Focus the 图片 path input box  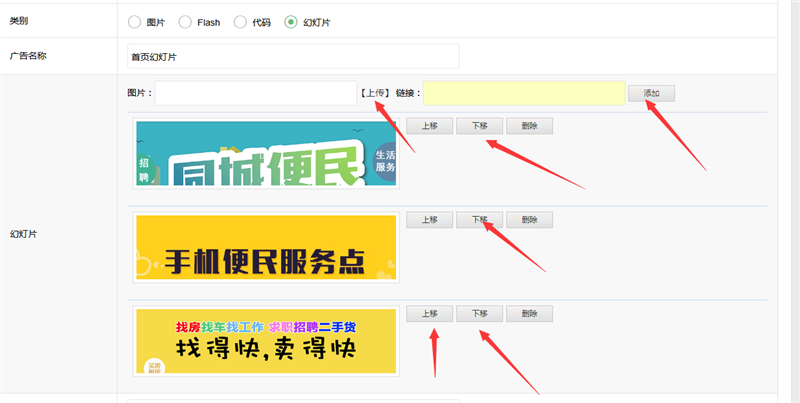tap(255, 93)
